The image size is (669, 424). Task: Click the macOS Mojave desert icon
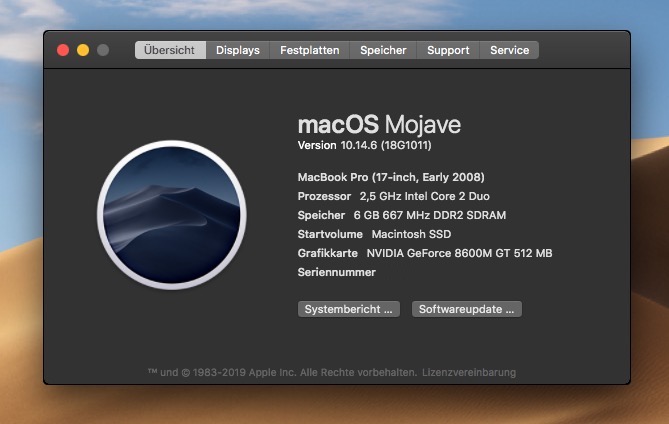172,215
